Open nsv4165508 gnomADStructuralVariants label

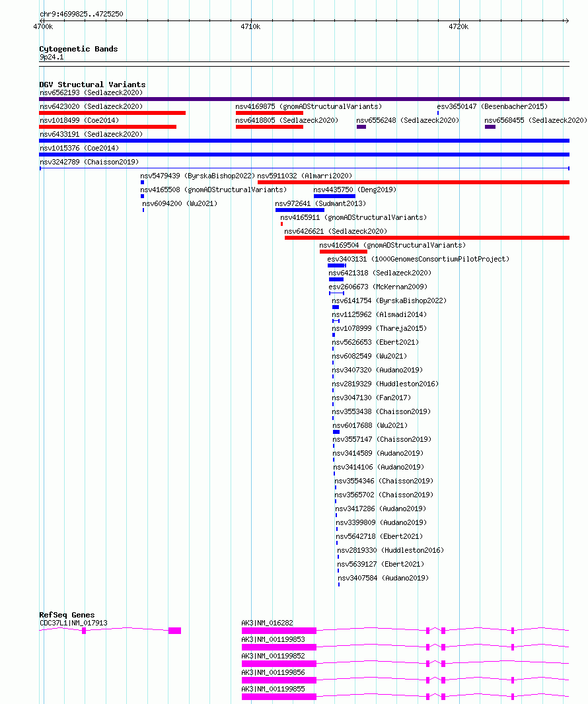coord(213,190)
